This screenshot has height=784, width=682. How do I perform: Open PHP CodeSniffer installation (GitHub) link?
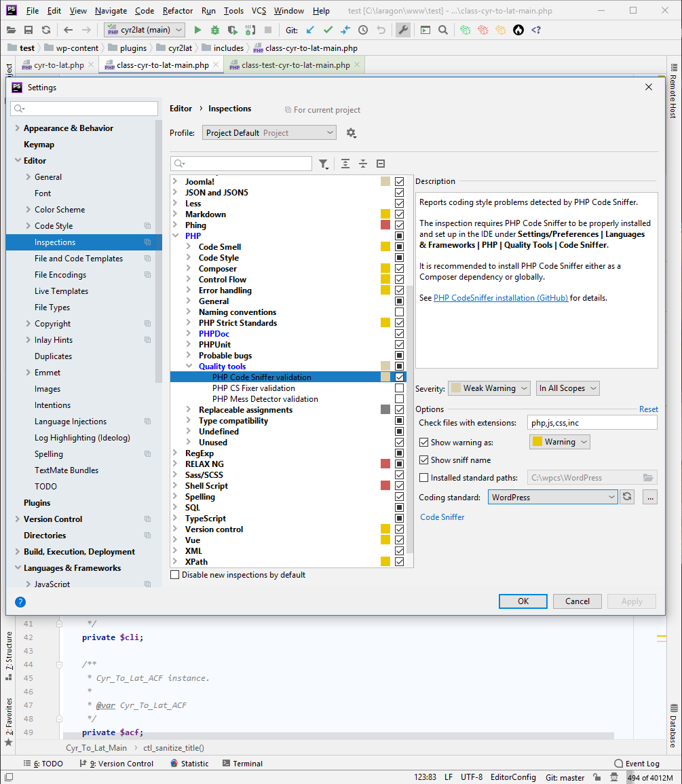click(501, 298)
